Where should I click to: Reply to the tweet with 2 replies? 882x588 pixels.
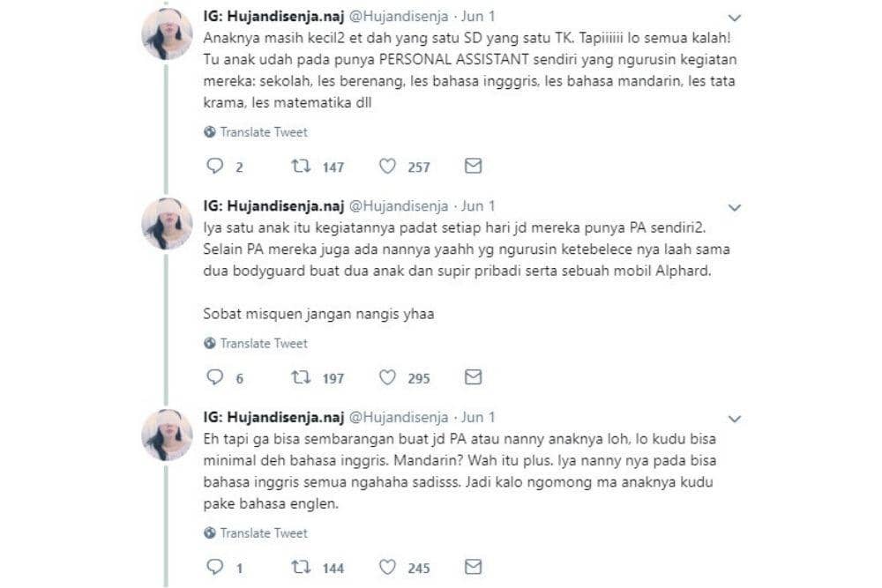pos(215,166)
